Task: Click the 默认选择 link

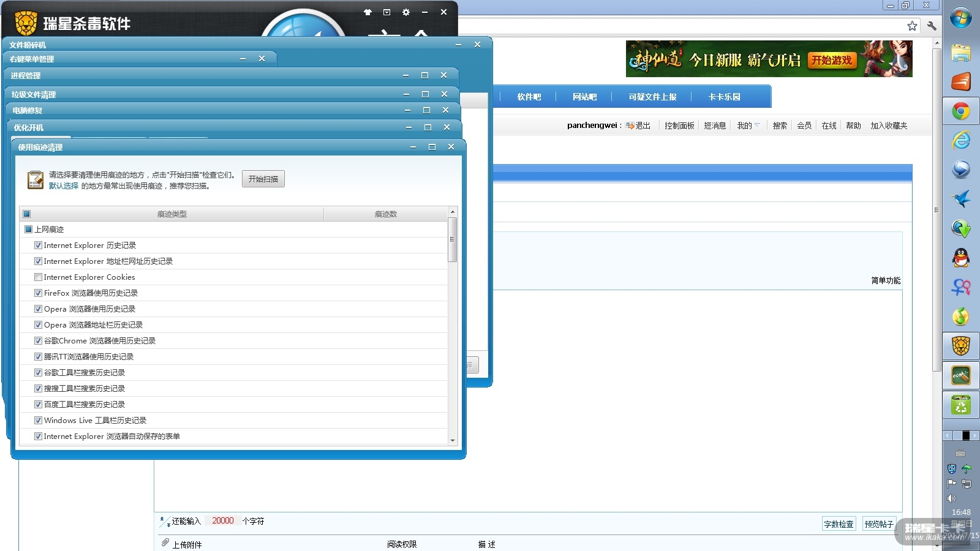Action: click(64, 186)
